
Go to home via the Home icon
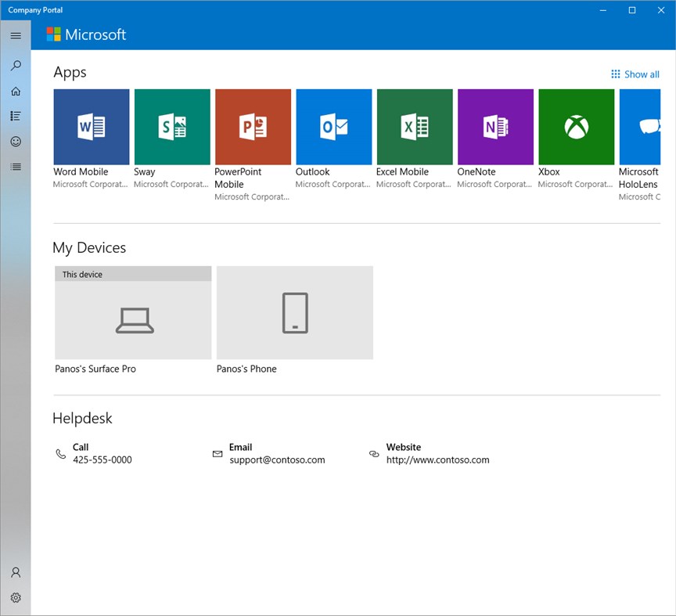[16, 91]
